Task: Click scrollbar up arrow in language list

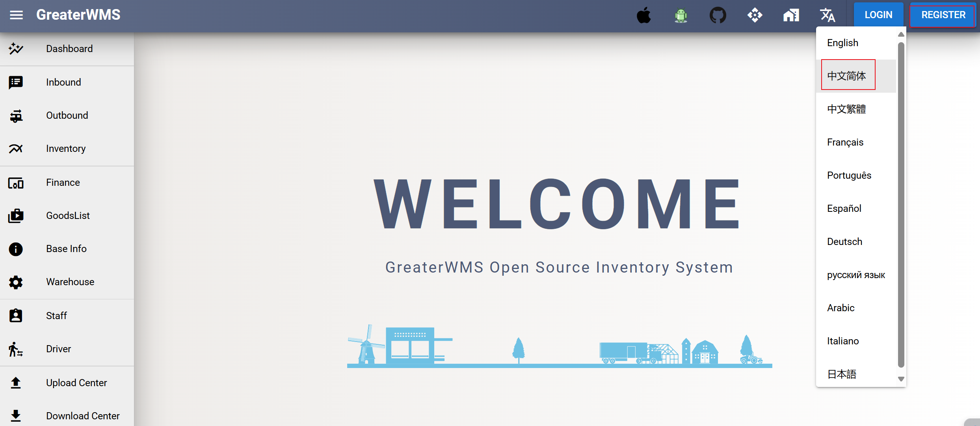Action: click(901, 35)
